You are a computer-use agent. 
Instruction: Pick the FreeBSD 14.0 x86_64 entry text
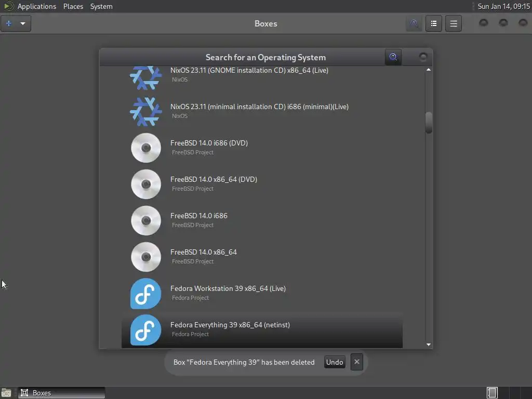tap(204, 252)
